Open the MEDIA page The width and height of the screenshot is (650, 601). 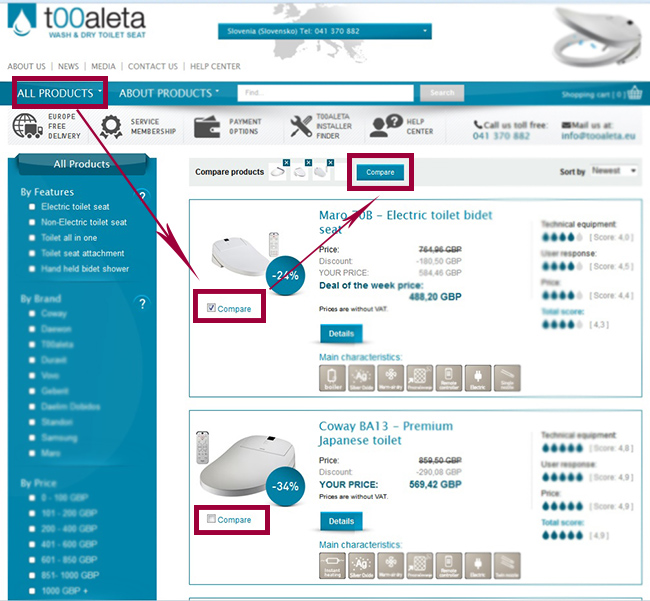pos(103,66)
